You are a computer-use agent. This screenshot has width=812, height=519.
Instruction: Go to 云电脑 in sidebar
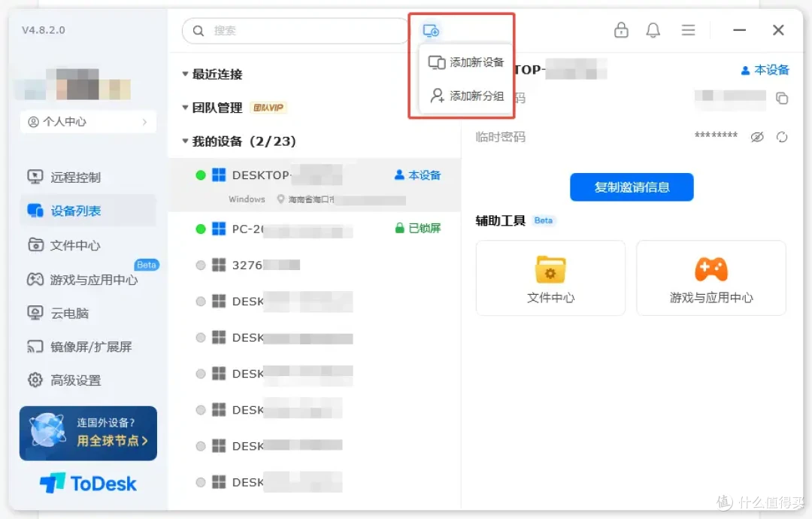click(x=88, y=314)
